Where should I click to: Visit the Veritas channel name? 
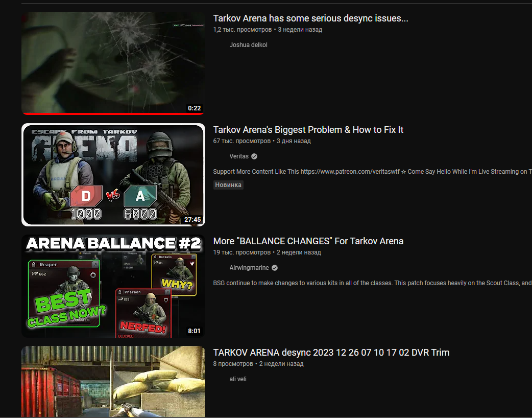[239, 156]
